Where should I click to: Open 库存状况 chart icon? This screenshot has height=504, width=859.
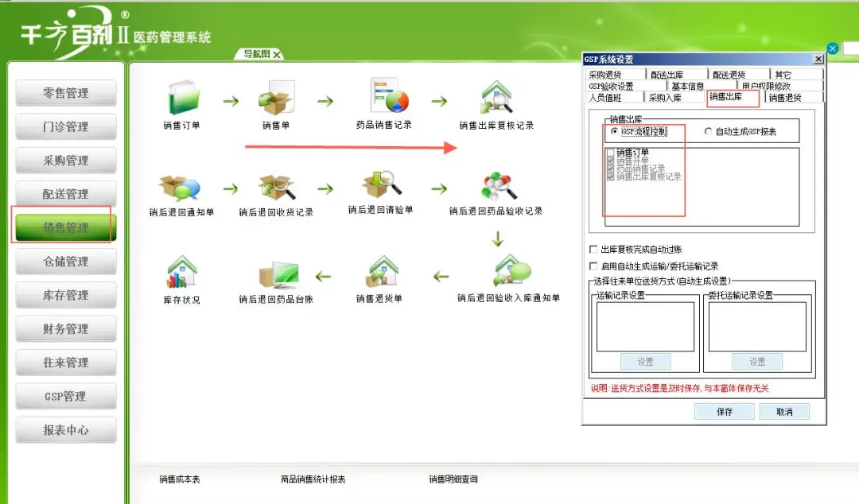coord(182,274)
